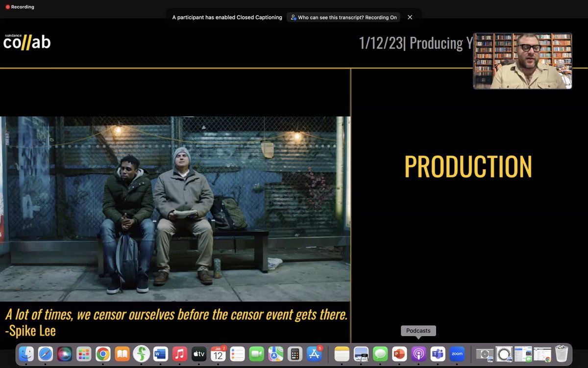Viewport: 588px width, 368px height.
Task: Open Maps from the dock
Action: [x=275, y=354]
